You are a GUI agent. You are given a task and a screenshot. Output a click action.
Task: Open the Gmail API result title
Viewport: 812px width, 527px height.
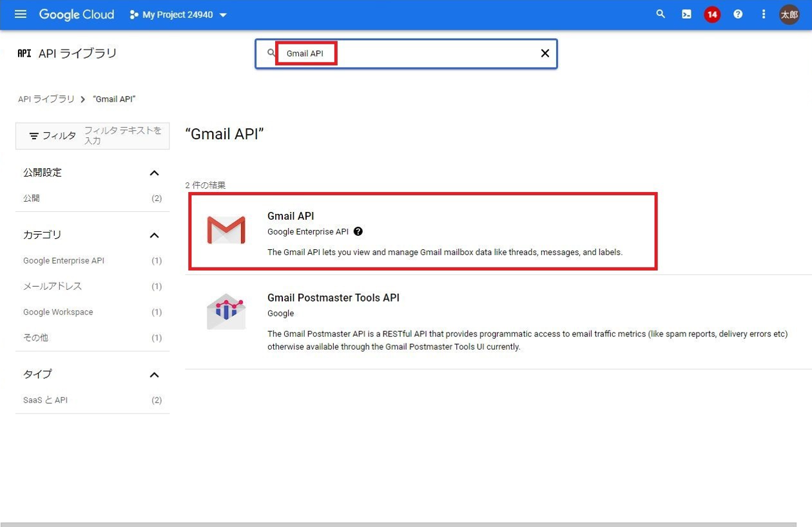[x=291, y=216]
